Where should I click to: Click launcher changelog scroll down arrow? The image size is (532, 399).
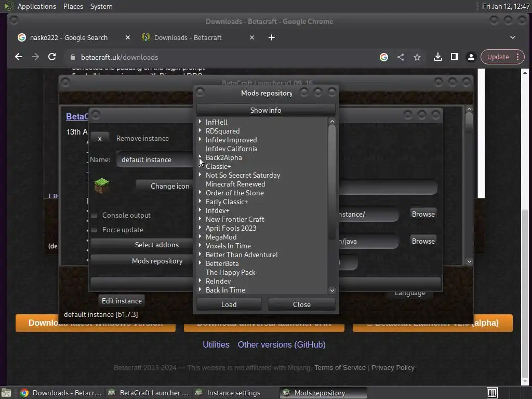tap(469, 261)
